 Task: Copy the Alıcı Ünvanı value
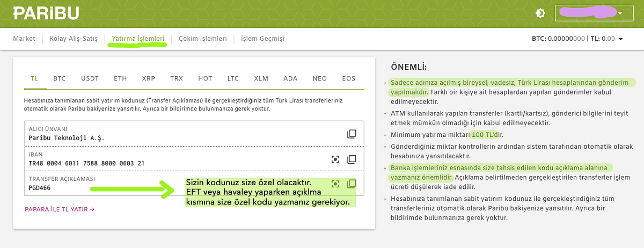click(x=352, y=134)
